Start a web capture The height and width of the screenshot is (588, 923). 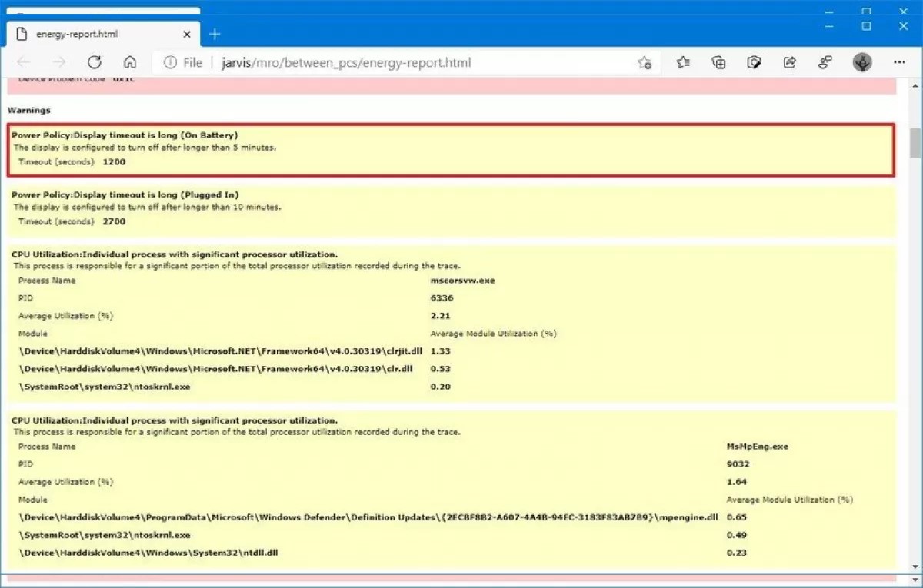(x=755, y=62)
